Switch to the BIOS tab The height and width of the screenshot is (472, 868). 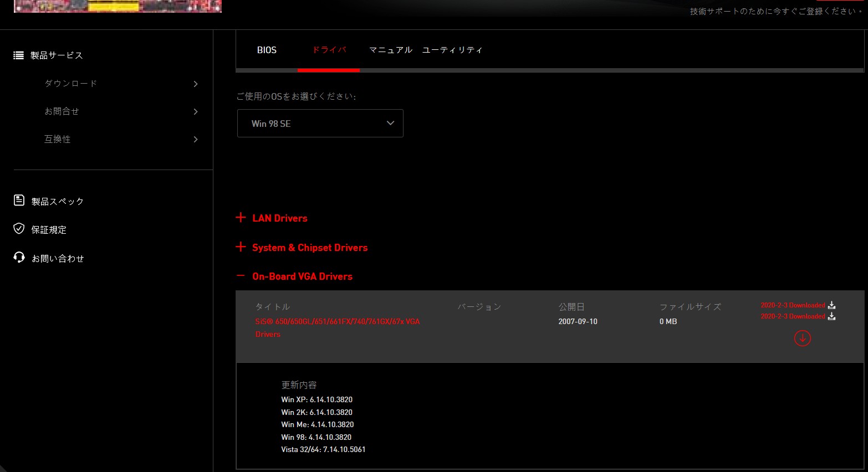267,50
